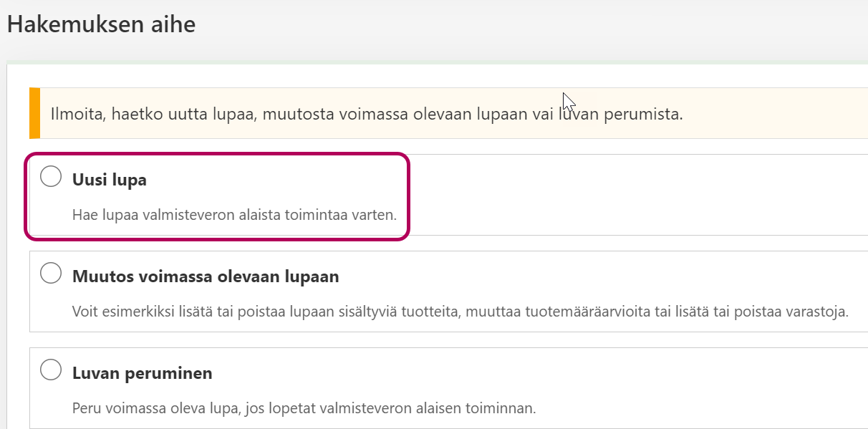868x429 pixels.
Task: Select the Luvan peruminen radio button
Action: [51, 370]
